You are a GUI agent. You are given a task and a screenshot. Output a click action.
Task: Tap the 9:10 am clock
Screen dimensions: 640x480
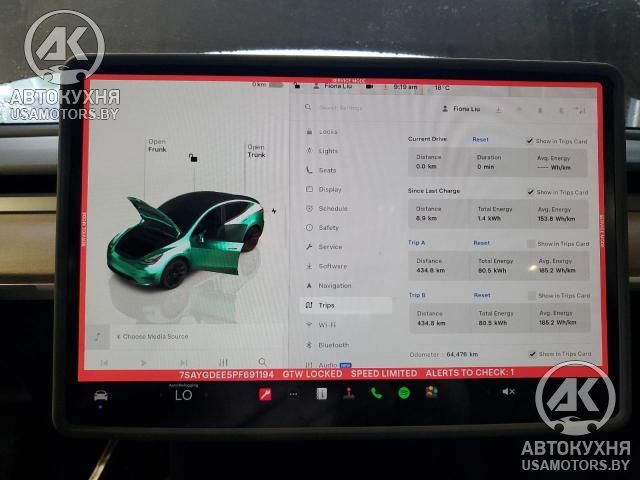coord(405,87)
